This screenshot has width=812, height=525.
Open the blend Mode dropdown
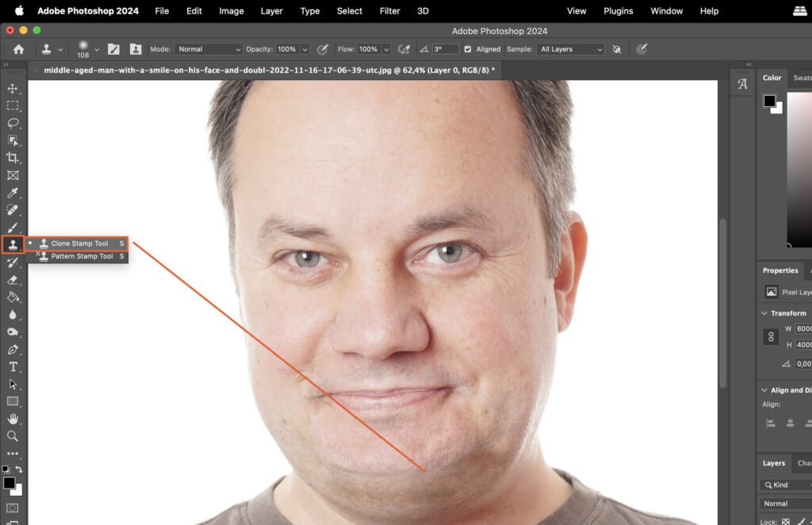click(209, 49)
